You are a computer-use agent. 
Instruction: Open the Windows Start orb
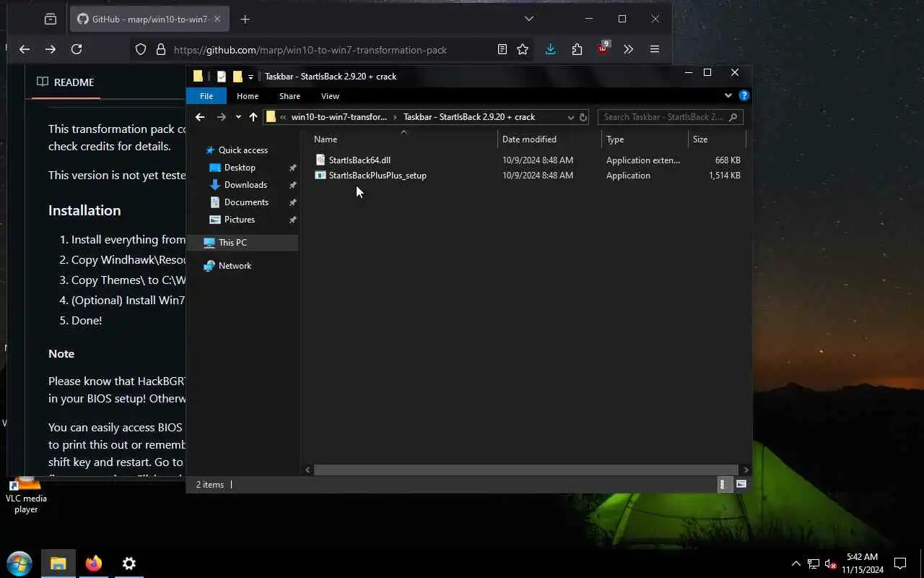[19, 563]
